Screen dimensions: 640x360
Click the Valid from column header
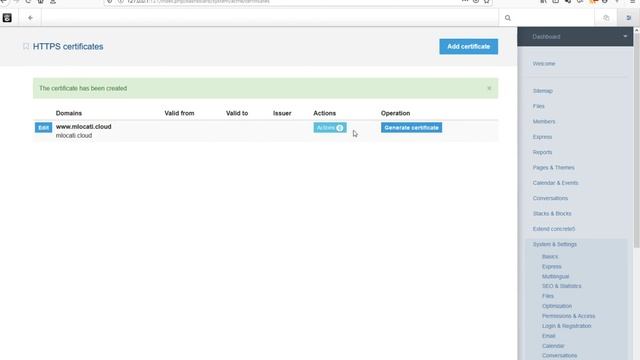[x=179, y=113]
